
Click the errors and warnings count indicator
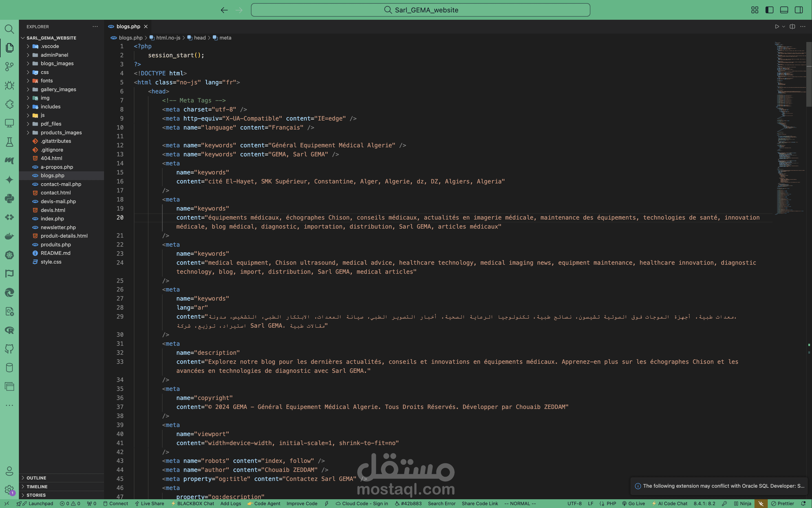tap(70, 503)
